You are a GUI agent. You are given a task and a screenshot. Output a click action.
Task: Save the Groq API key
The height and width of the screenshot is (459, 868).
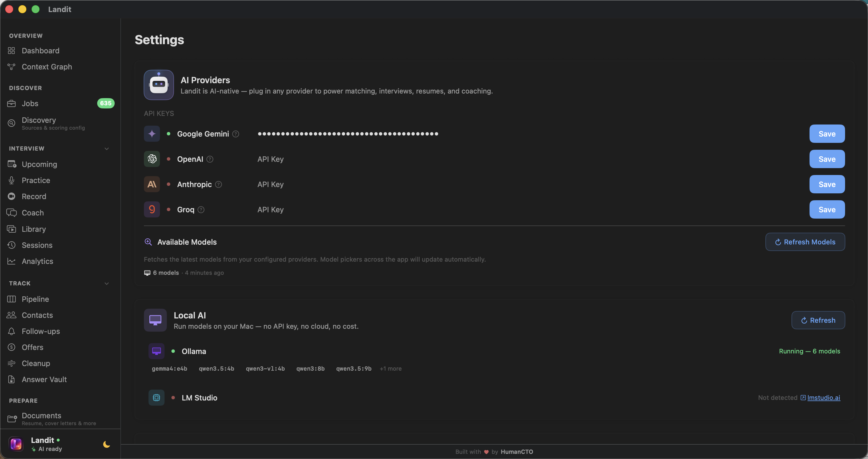click(x=827, y=209)
